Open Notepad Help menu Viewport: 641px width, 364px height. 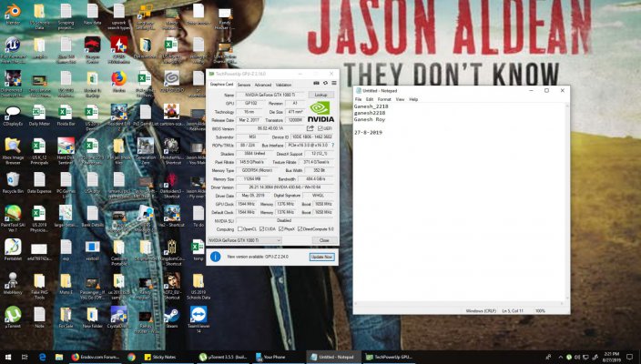413,99
